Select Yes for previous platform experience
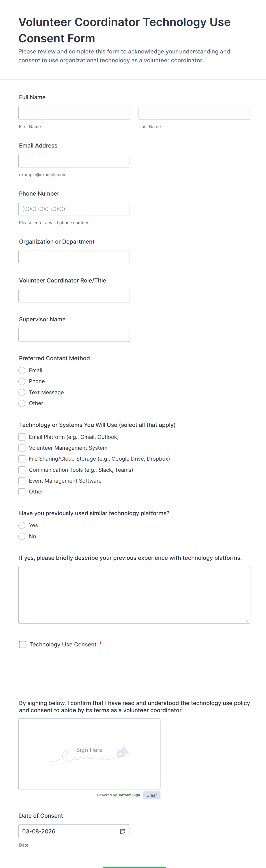Viewport: 266px width, 868px height. pyautogui.click(x=22, y=525)
